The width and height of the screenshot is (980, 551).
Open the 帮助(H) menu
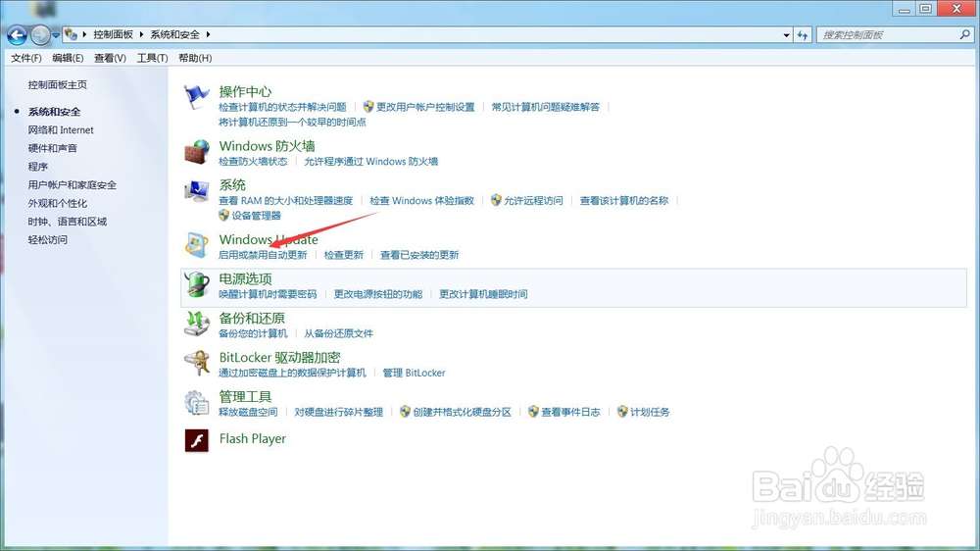pos(195,58)
